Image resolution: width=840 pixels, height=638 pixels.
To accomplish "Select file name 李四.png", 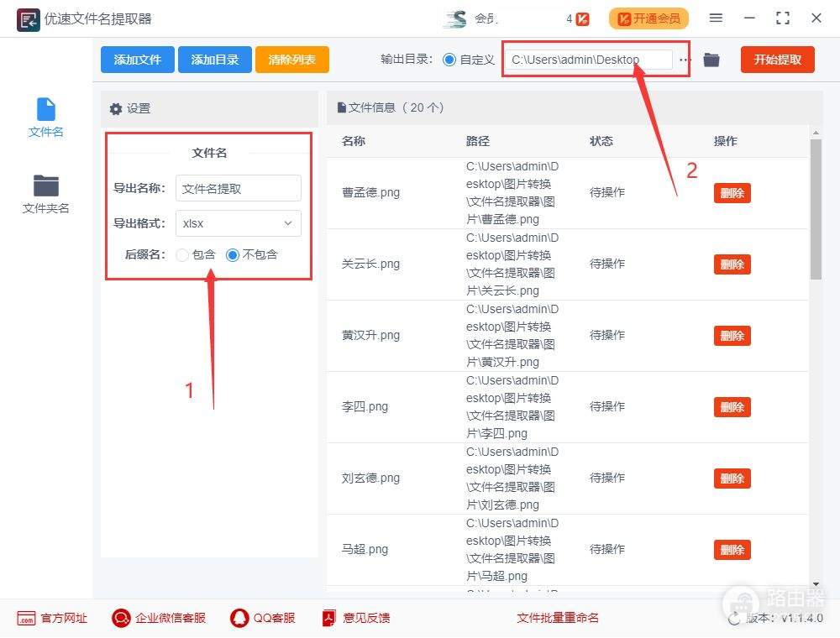I will click(x=365, y=407).
